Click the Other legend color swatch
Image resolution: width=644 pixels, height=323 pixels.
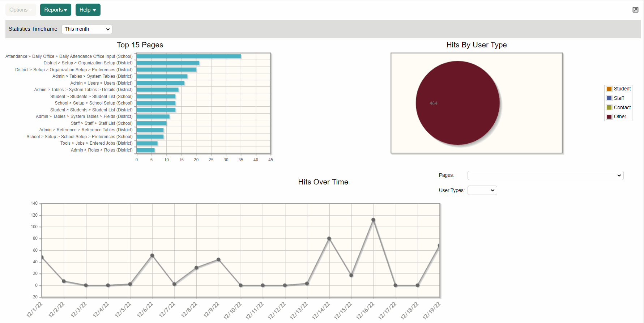[609, 116]
